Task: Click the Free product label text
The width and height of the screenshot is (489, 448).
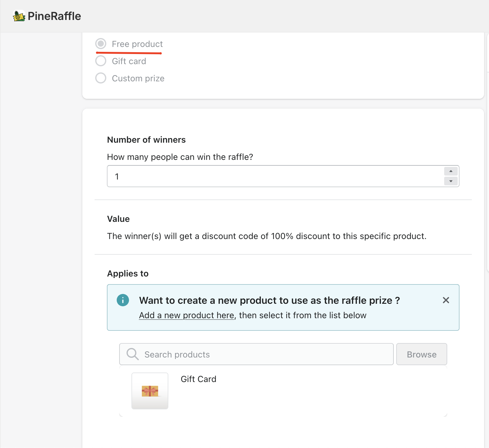Action: point(137,44)
